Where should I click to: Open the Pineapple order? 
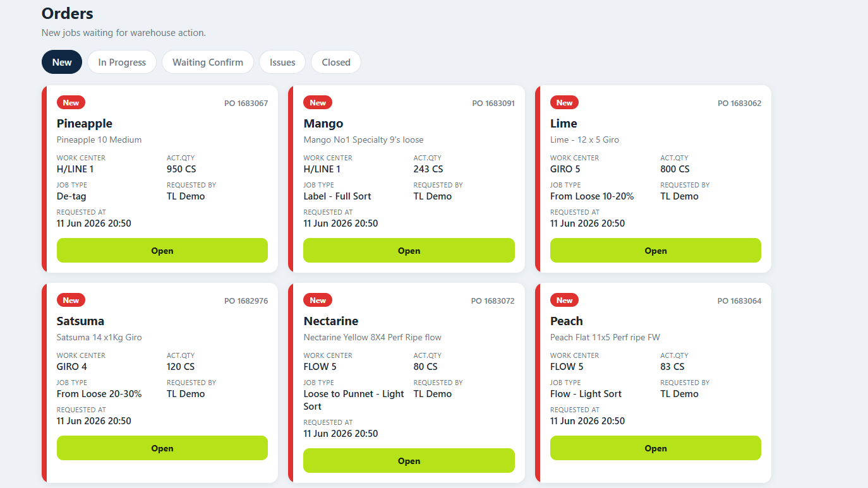162,251
